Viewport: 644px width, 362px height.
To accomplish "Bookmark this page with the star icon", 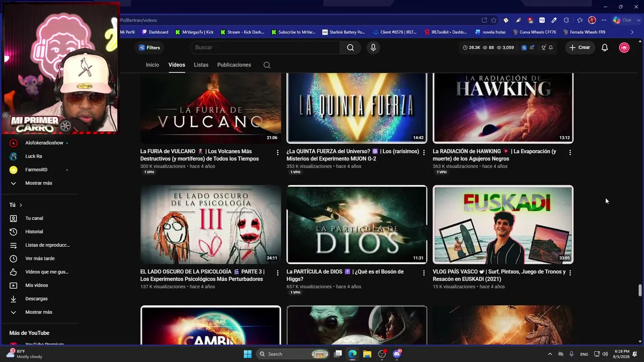I will pyautogui.click(x=494, y=20).
